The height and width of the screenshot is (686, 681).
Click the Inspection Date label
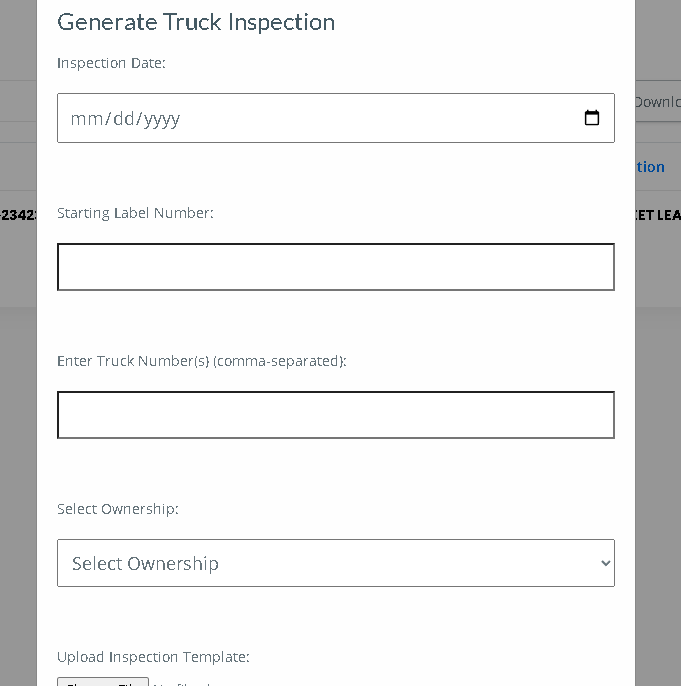pos(112,63)
